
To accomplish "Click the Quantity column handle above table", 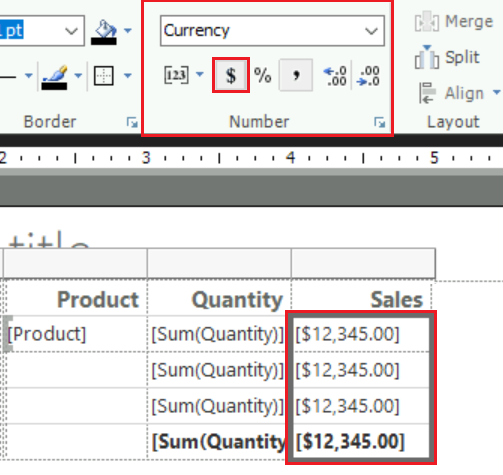I will [219, 263].
